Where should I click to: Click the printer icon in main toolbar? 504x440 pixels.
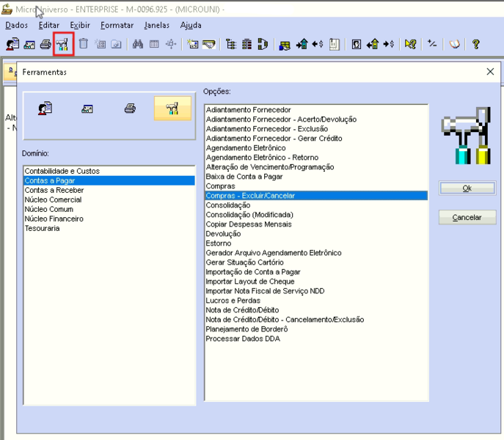(45, 44)
